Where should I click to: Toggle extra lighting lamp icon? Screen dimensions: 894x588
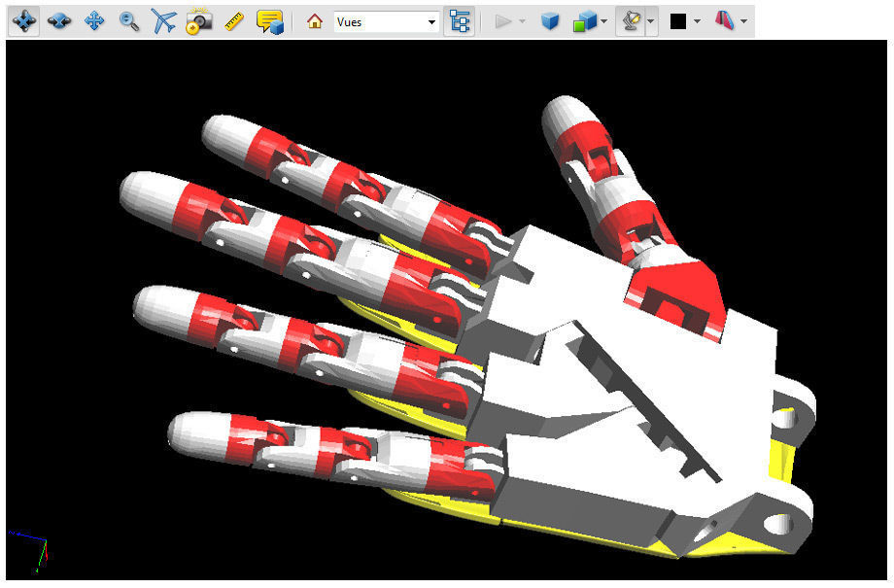point(631,21)
